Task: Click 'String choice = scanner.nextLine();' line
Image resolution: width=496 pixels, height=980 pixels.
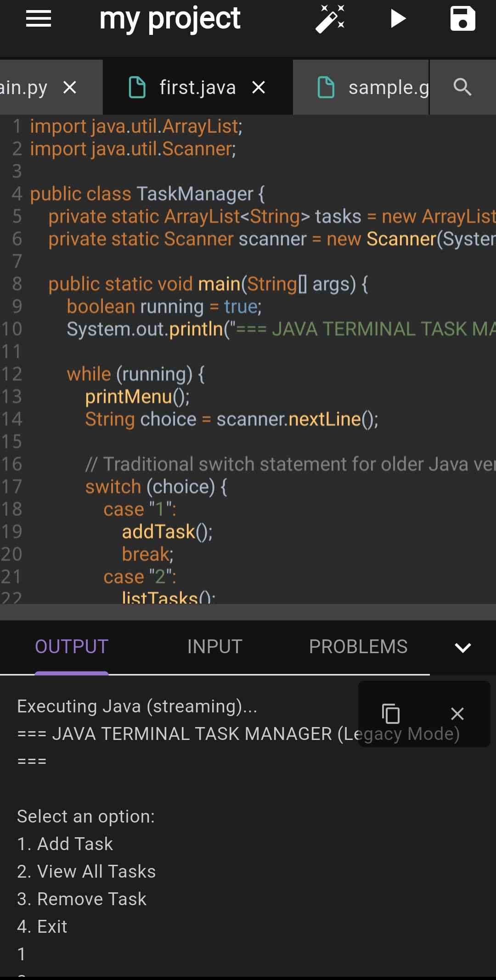Action: [232, 419]
